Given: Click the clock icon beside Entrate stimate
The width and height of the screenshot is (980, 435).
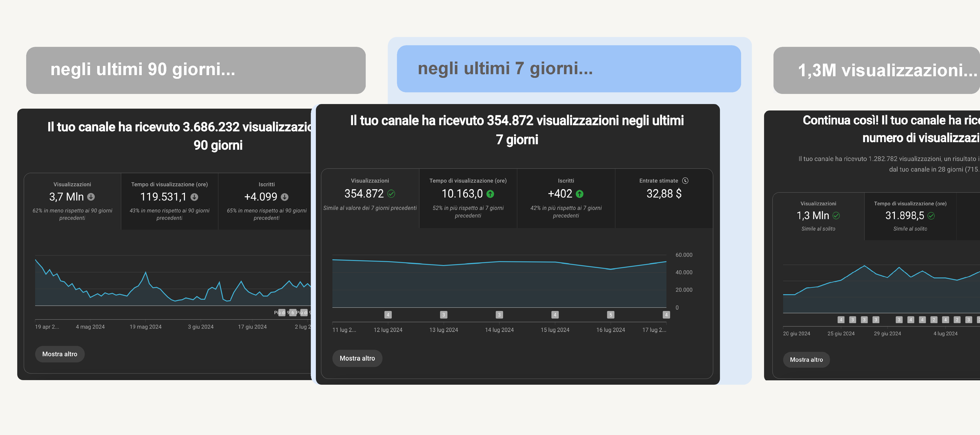Looking at the screenshot, I should tap(685, 181).
